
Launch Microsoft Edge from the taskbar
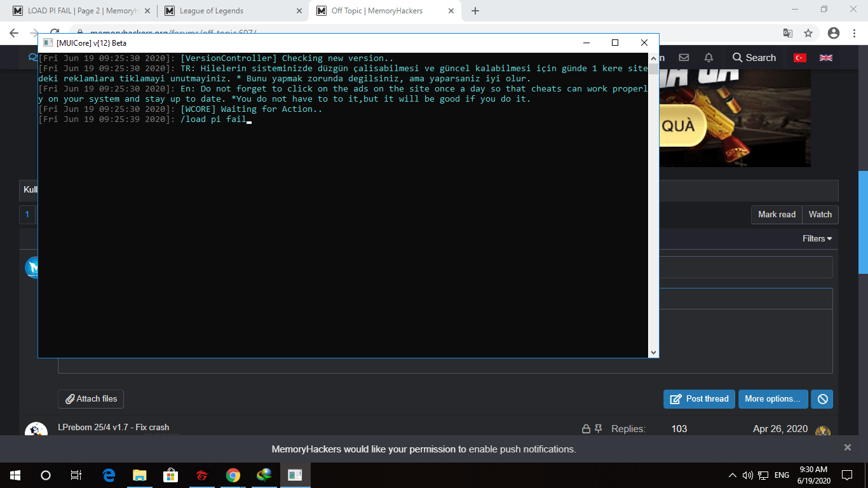[x=109, y=475]
